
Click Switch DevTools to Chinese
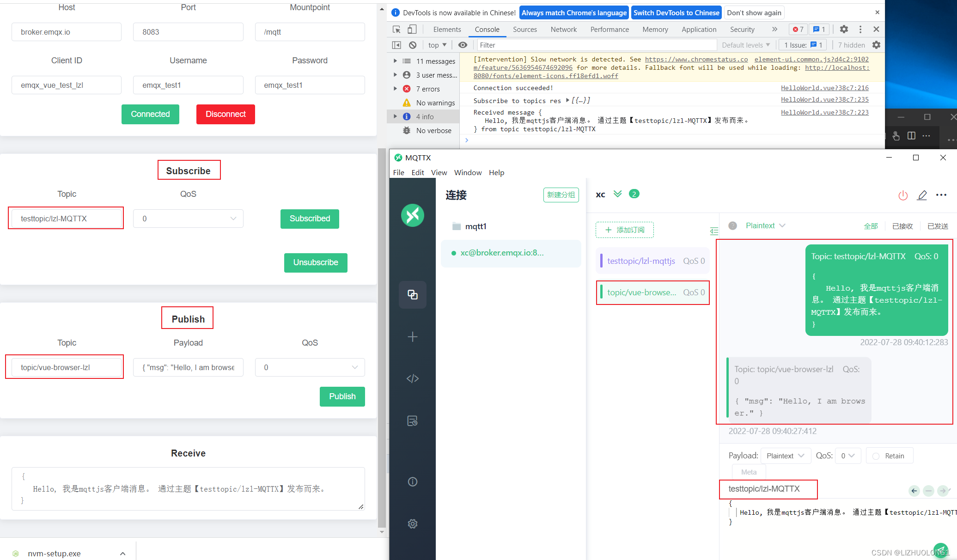[x=676, y=12]
